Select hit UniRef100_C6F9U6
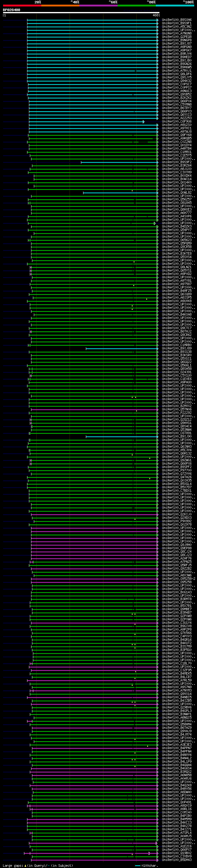The height and width of the screenshot is (868, 197). pyautogui.click(x=177, y=121)
